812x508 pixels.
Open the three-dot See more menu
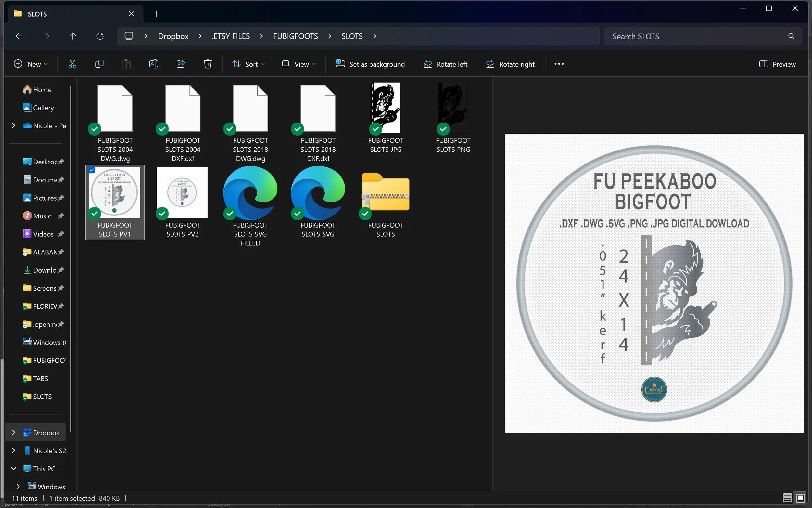[x=559, y=64]
